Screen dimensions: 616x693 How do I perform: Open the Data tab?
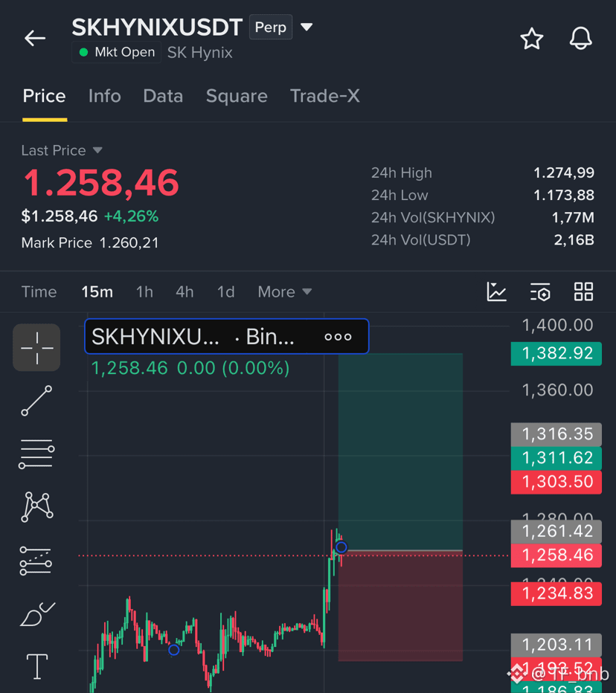coord(163,96)
